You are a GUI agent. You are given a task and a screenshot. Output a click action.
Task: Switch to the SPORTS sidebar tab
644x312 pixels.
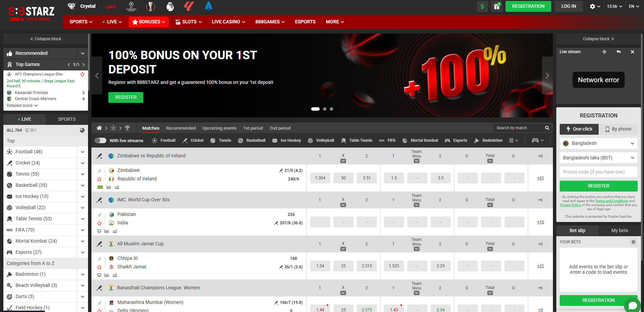[x=67, y=119]
